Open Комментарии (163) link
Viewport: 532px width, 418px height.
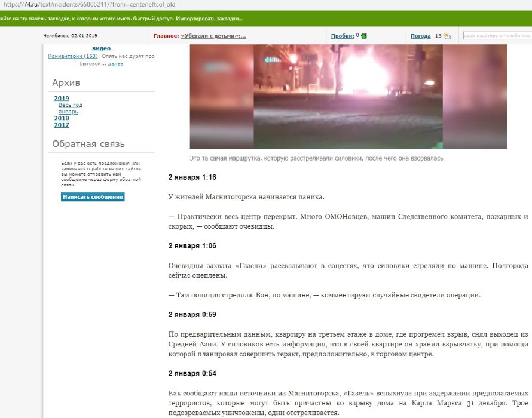coord(72,56)
